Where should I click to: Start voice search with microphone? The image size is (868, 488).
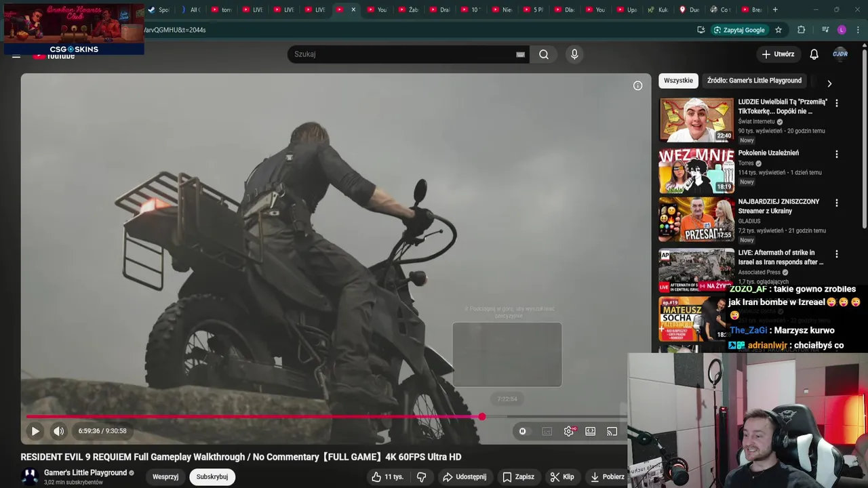coord(574,54)
